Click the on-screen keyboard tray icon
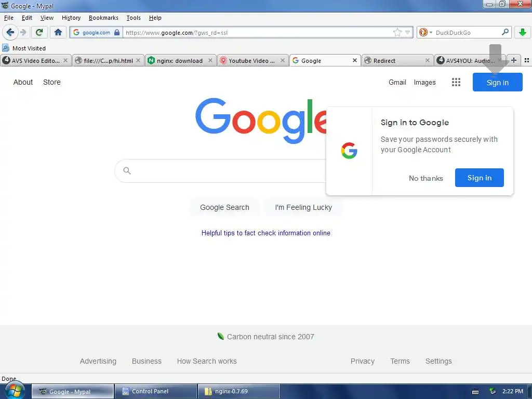Image resolution: width=532 pixels, height=399 pixels. (x=475, y=392)
